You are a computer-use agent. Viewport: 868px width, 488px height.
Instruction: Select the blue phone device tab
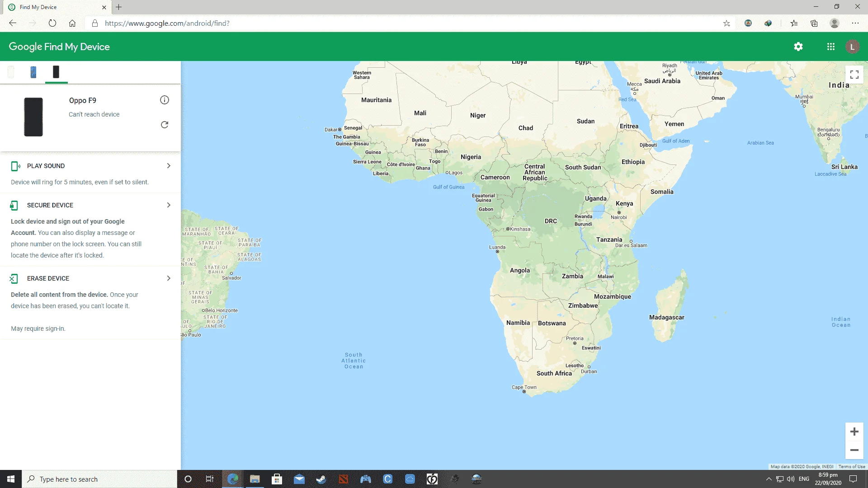33,72
